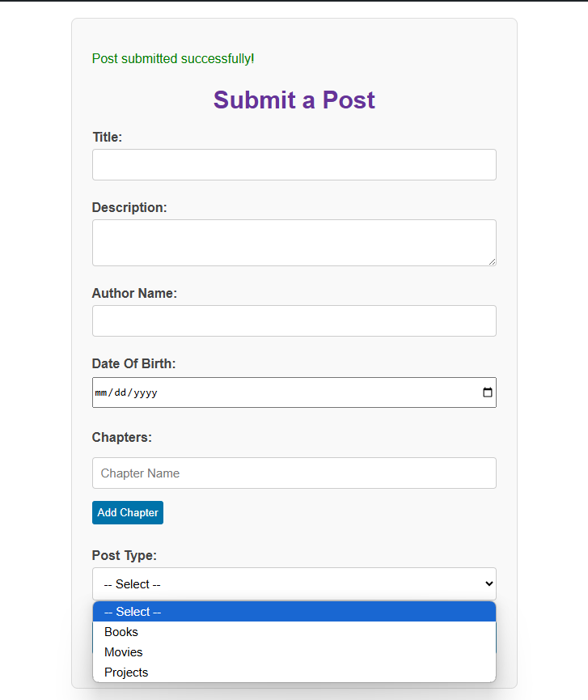Click the Submit a Post heading

(x=294, y=100)
